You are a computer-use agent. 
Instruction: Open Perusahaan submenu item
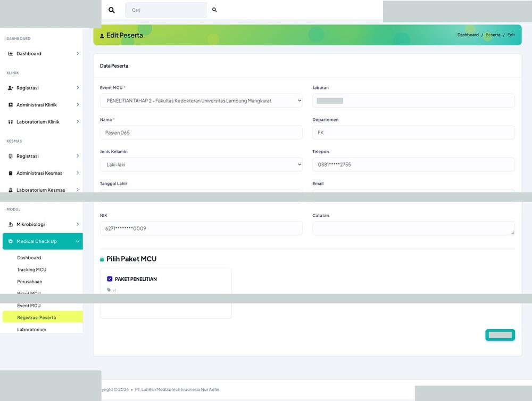pyautogui.click(x=30, y=282)
